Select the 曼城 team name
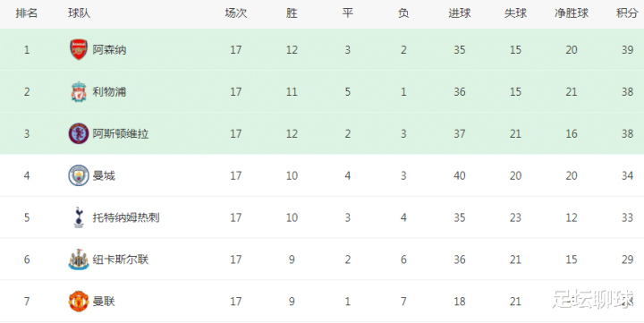 click(x=104, y=176)
